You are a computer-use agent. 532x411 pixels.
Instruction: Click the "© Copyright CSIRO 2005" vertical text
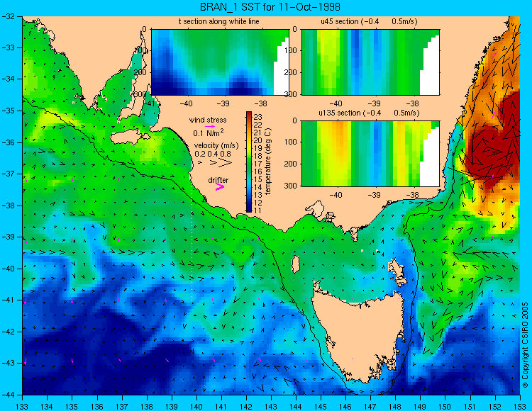tap(525, 345)
